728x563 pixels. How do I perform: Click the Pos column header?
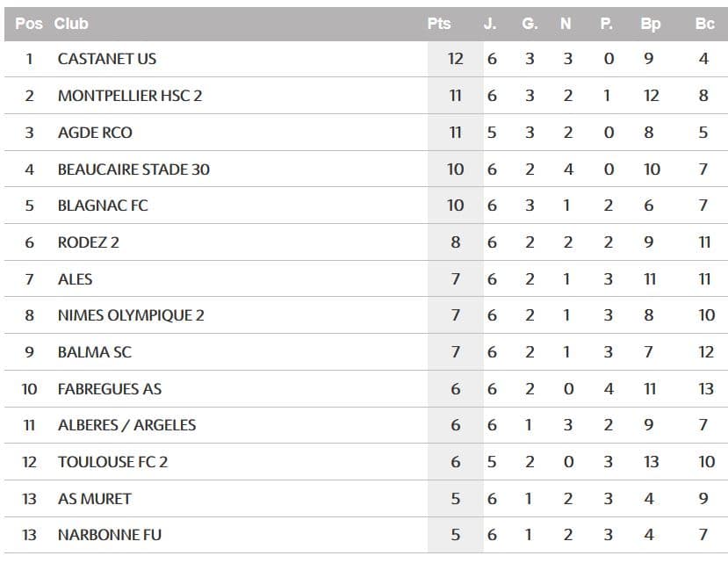(29, 24)
